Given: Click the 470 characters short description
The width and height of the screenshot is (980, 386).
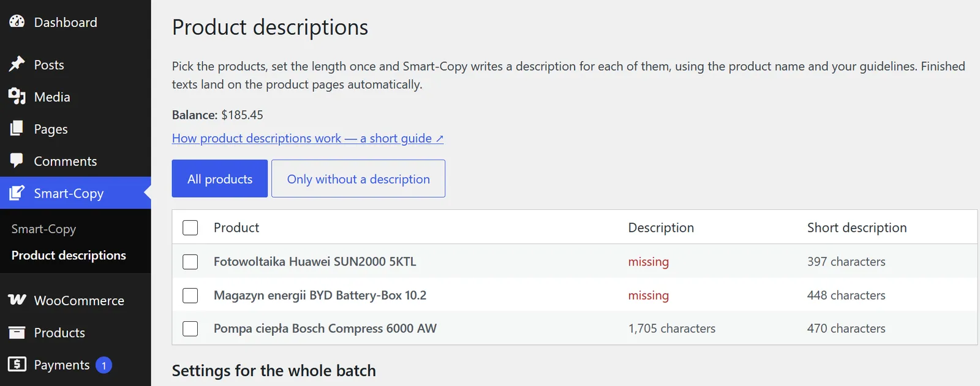Looking at the screenshot, I should coord(846,328).
